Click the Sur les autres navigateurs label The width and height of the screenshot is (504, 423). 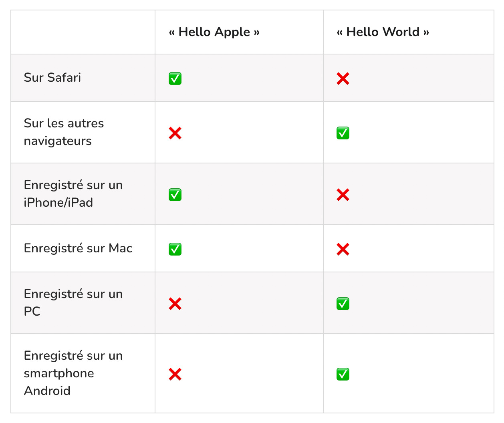pos(64,132)
